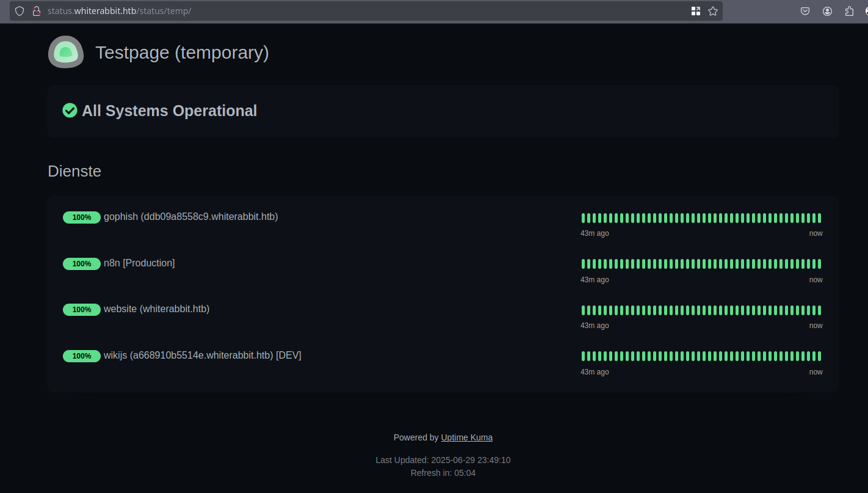Click the 100% badge for website (whiterabbit.htb)
Screen dimensions: 868x493
click(82, 310)
